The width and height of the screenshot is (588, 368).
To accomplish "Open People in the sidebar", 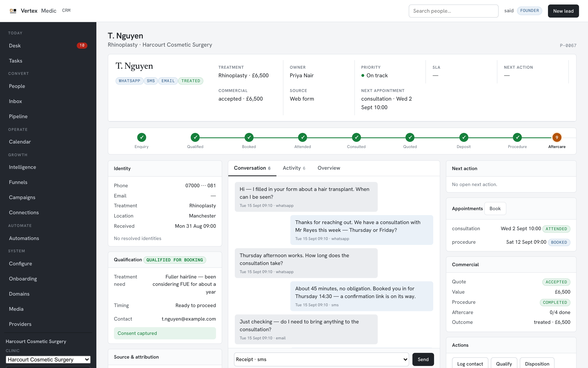I will click(48, 86).
